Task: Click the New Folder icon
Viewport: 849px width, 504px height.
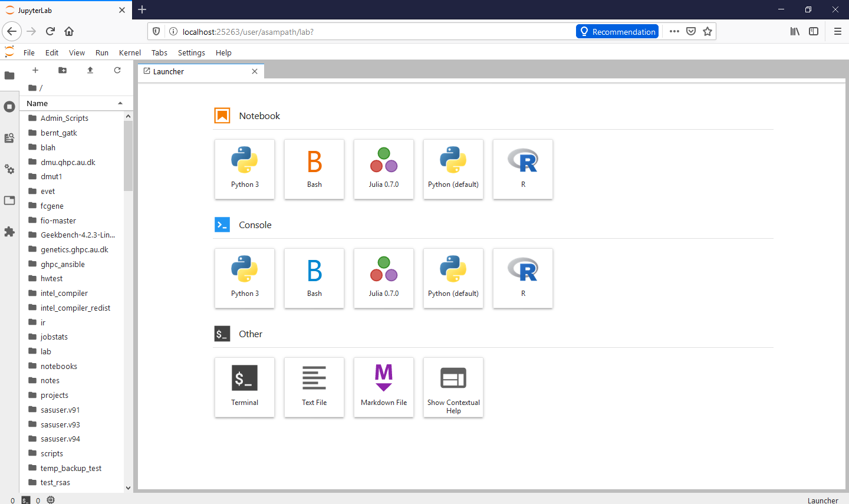Action: coord(62,70)
